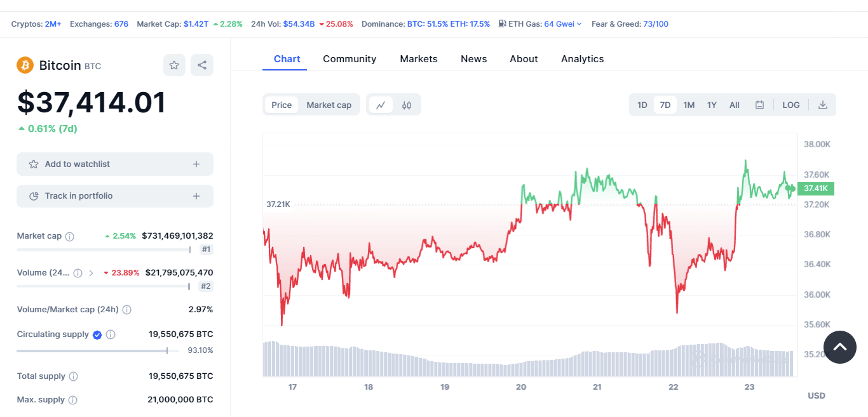The width and height of the screenshot is (868, 417).
Task: Show Volume (24h) info icon
Action: pos(78,273)
